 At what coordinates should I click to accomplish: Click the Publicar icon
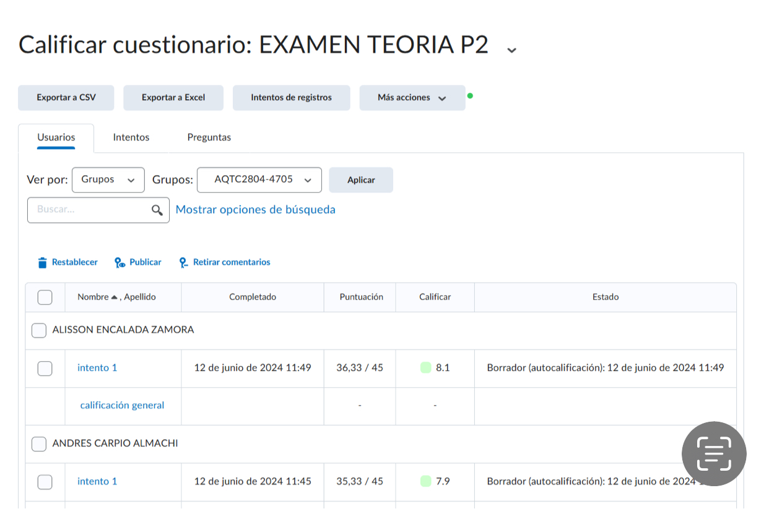tap(120, 263)
